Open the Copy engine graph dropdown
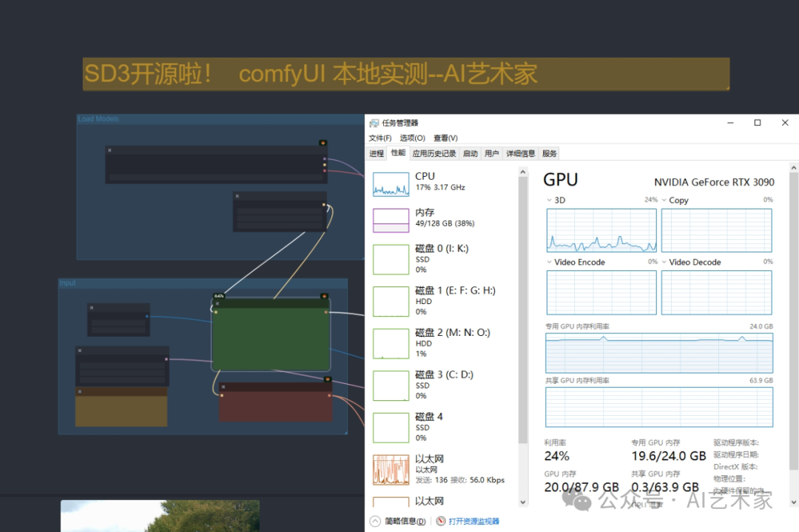This screenshot has height=532, width=799. pyautogui.click(x=664, y=201)
